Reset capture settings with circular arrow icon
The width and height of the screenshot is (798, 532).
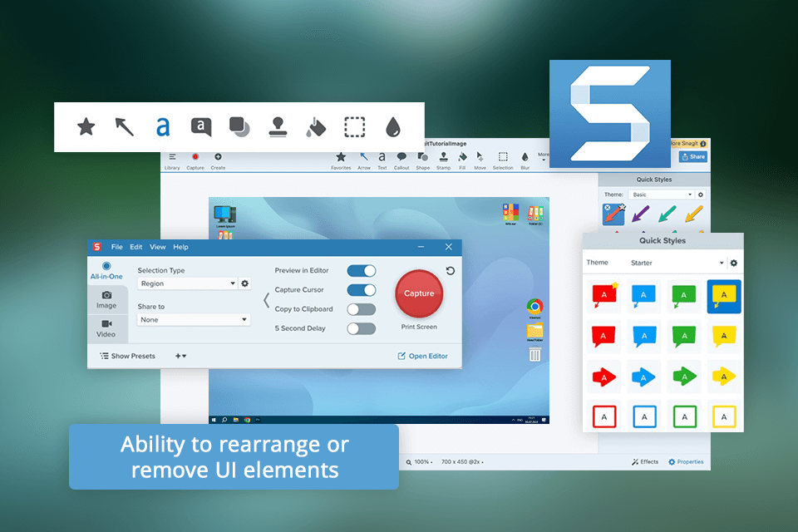[451, 271]
